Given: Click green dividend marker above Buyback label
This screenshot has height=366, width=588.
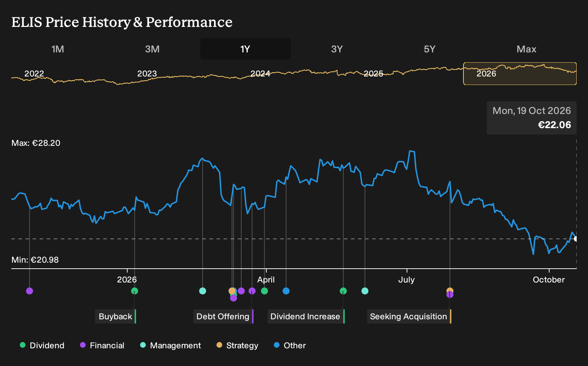Looking at the screenshot, I should tap(134, 291).
